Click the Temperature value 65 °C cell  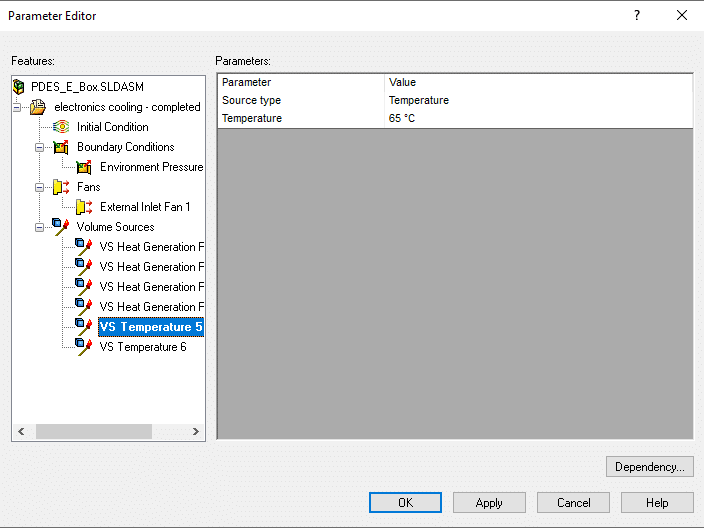coord(538,118)
